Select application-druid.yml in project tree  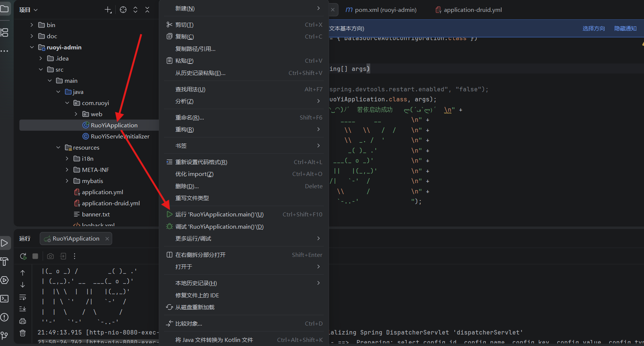pyautogui.click(x=107, y=203)
